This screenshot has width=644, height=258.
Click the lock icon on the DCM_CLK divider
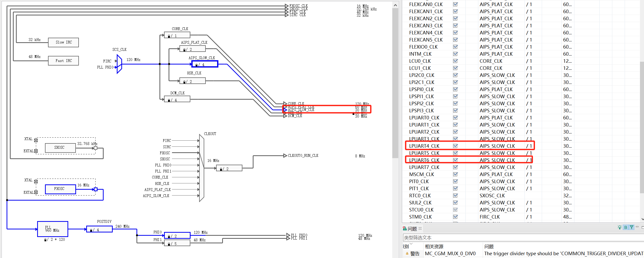pos(169,99)
